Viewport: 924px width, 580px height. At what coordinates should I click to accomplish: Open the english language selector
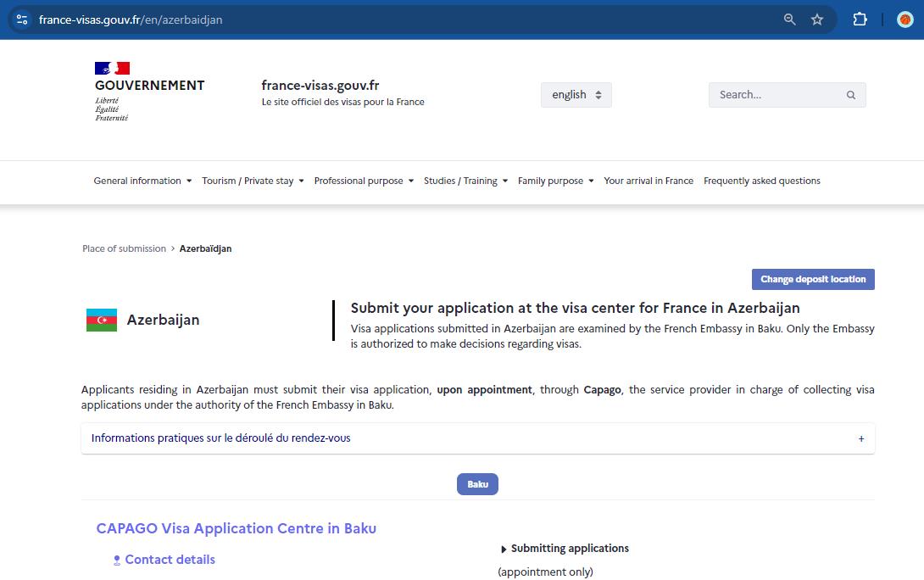[576, 94]
